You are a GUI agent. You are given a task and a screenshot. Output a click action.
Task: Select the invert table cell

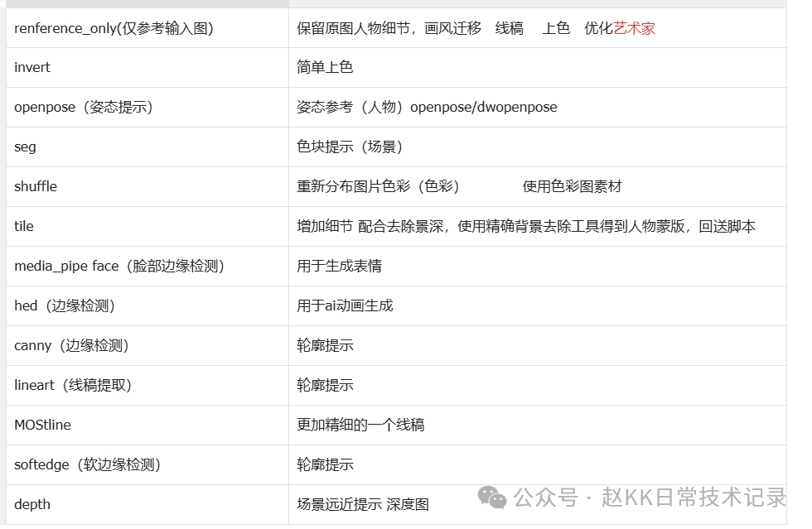tap(147, 67)
